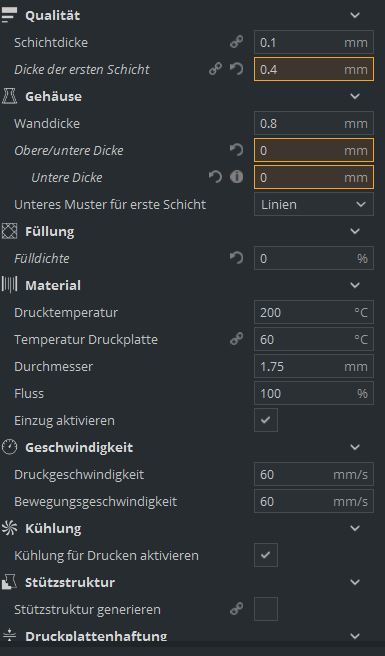Disable Kühlung für Drucken aktivieren
The height and width of the screenshot is (656, 385).
click(x=266, y=555)
